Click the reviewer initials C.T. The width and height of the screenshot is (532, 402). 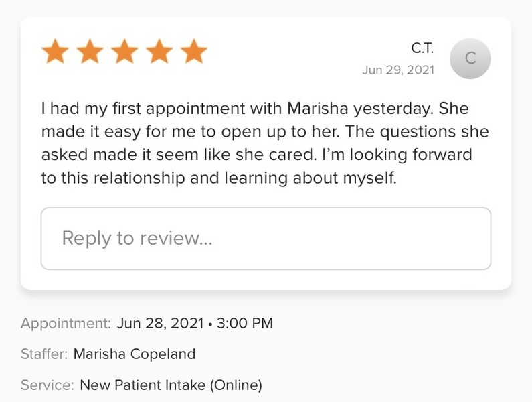click(x=422, y=48)
